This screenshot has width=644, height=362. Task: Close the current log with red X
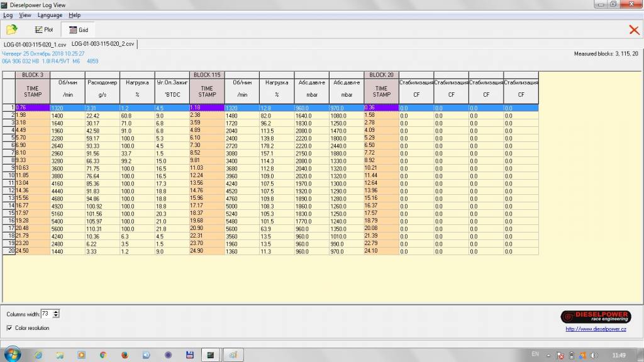point(634,30)
